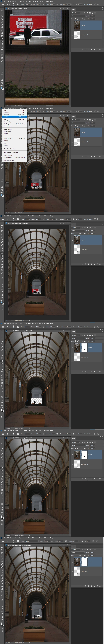
Task: Toggle Quick Mask mode icon in the 219% window
Action: point(2,92)
